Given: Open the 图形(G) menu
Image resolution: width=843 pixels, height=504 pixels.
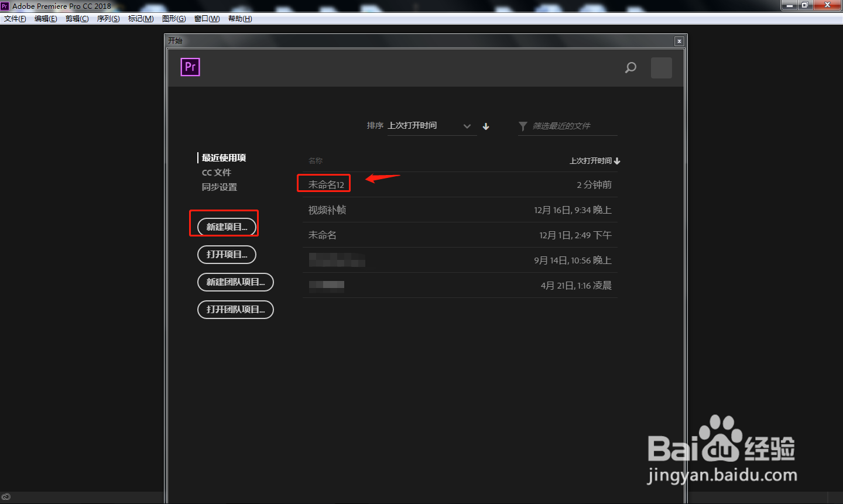Looking at the screenshot, I should pyautogui.click(x=174, y=19).
